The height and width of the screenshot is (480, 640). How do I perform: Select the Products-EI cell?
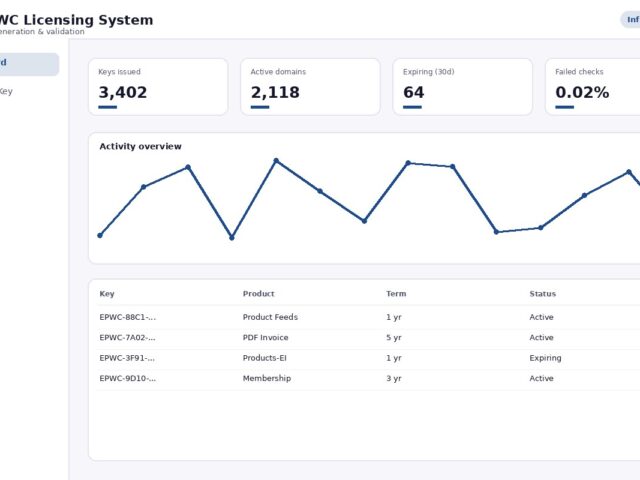(x=264, y=358)
